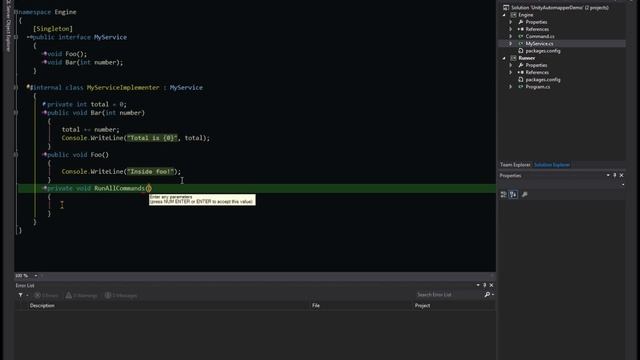The width and height of the screenshot is (640, 360).
Task: Expand the Program.cs file node
Action: click(x=511, y=87)
